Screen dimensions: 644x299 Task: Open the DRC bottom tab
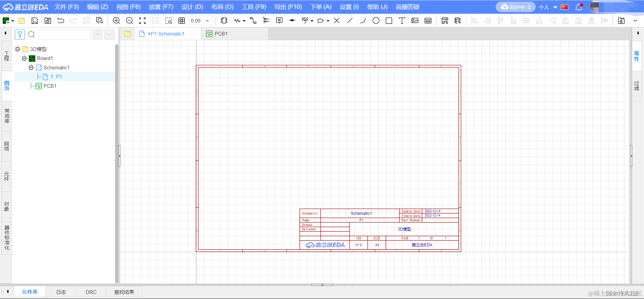click(91, 292)
